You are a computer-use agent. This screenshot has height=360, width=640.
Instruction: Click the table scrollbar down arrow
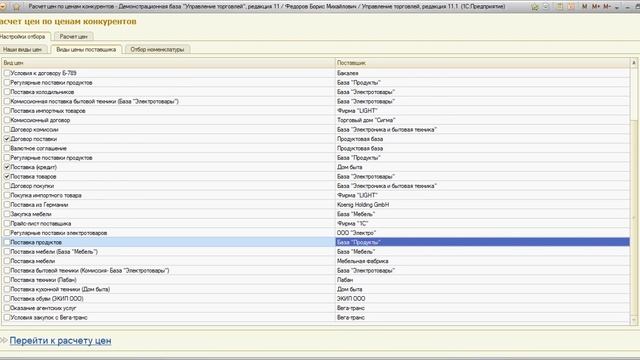coord(634,320)
